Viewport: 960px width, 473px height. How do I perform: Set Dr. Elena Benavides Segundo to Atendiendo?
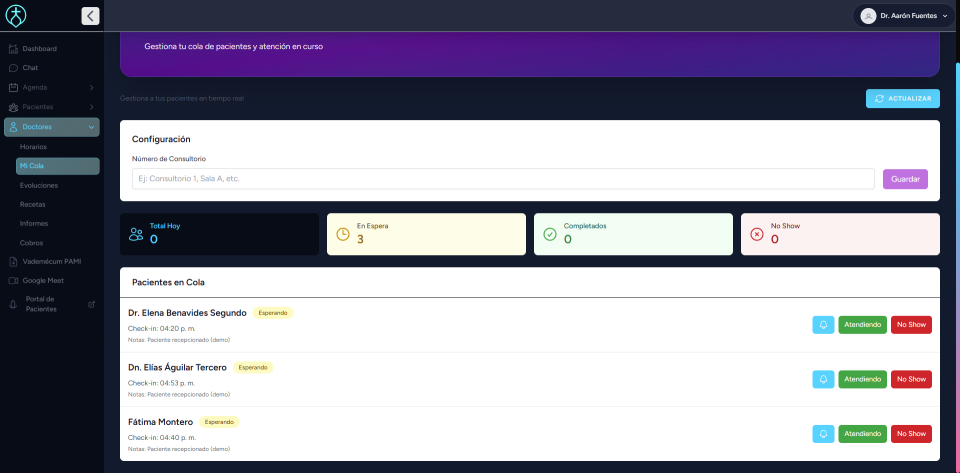click(862, 325)
